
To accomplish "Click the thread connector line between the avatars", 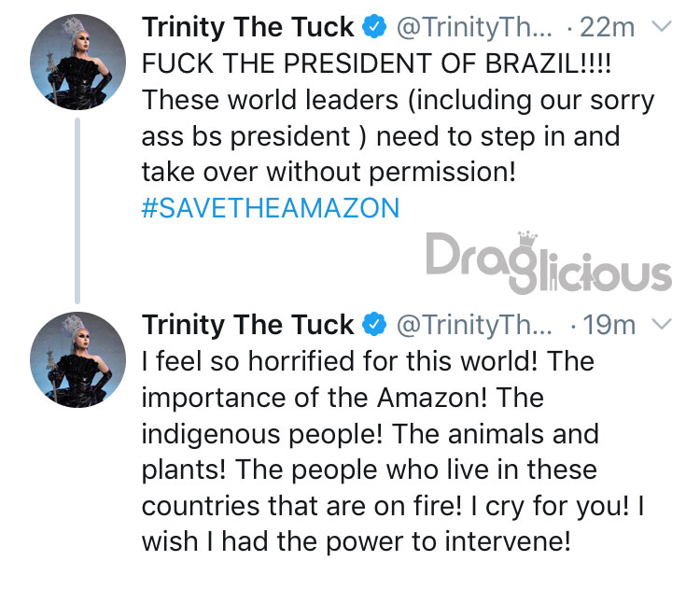I will pyautogui.click(x=77, y=211).
